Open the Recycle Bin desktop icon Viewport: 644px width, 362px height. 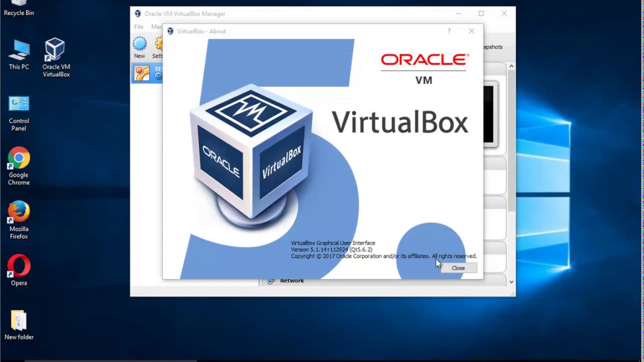point(19,9)
